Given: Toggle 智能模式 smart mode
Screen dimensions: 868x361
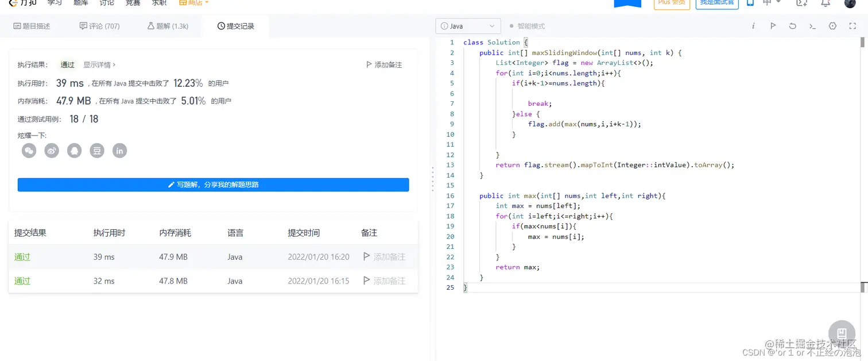Looking at the screenshot, I should (x=527, y=26).
